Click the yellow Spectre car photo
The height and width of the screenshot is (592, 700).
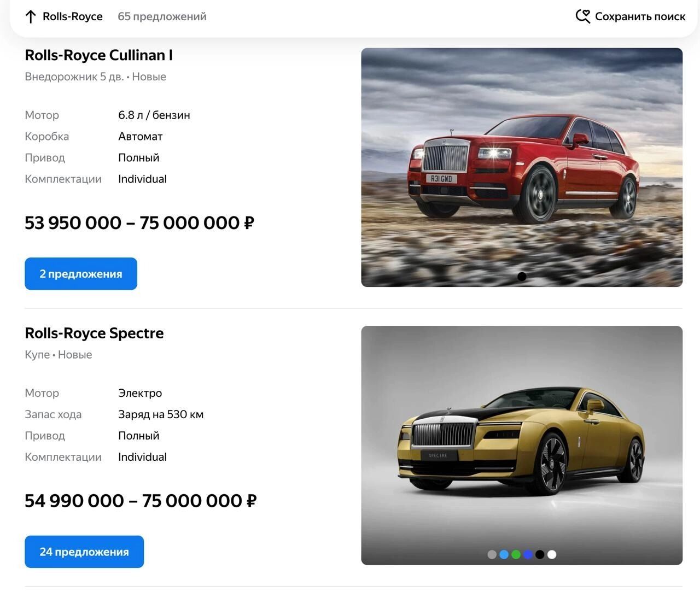click(522, 446)
